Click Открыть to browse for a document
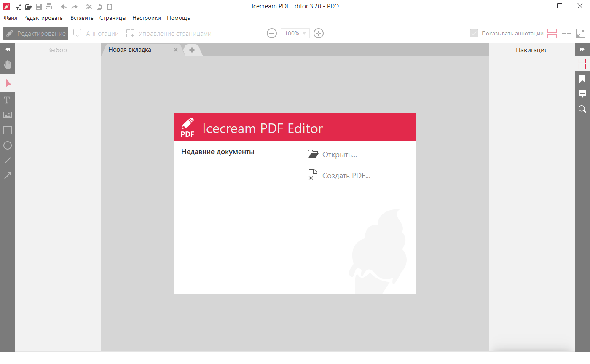 340,154
